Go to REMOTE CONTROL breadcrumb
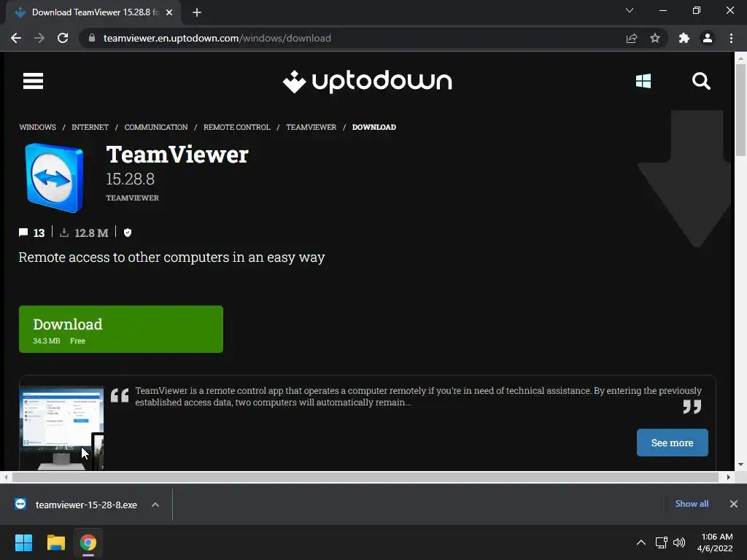747x560 pixels. 237,127
